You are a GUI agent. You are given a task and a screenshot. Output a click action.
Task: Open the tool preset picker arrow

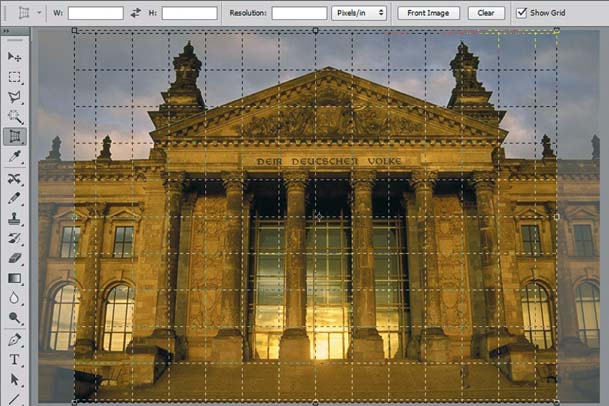(x=39, y=13)
